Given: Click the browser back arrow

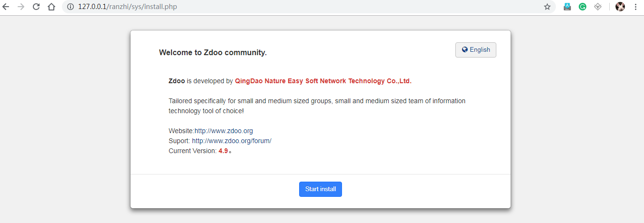Looking at the screenshot, I should pyautogui.click(x=6, y=7).
